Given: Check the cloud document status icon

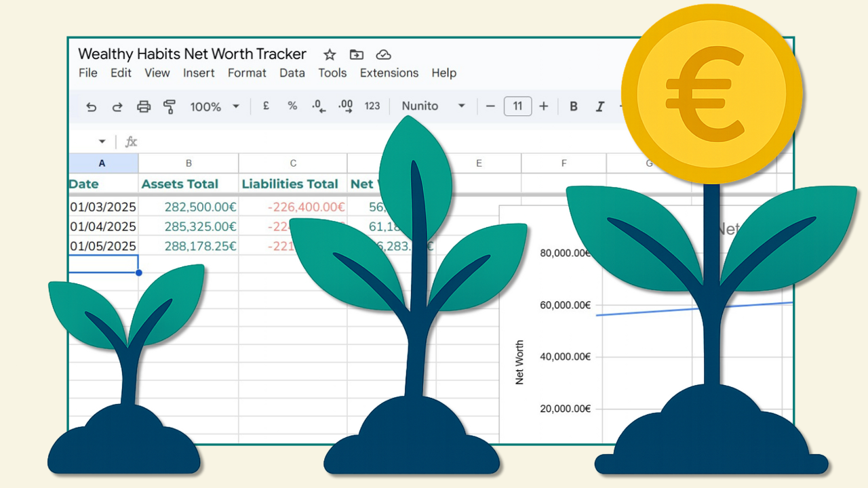Looking at the screenshot, I should [383, 55].
